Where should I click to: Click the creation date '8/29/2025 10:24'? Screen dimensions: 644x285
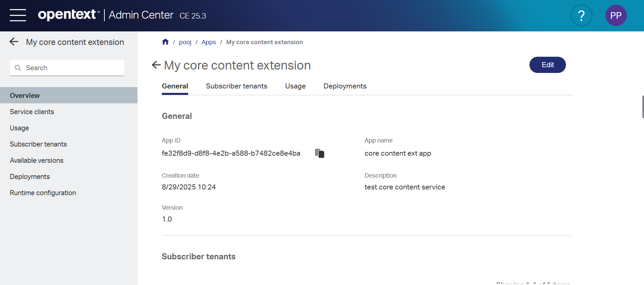(189, 187)
